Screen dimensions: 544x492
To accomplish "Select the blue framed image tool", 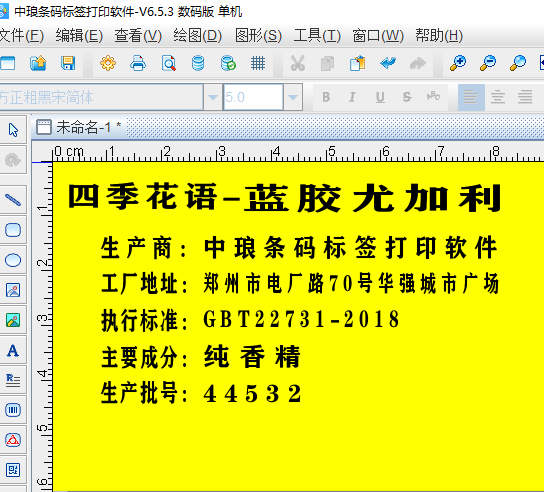I will 13,290.
